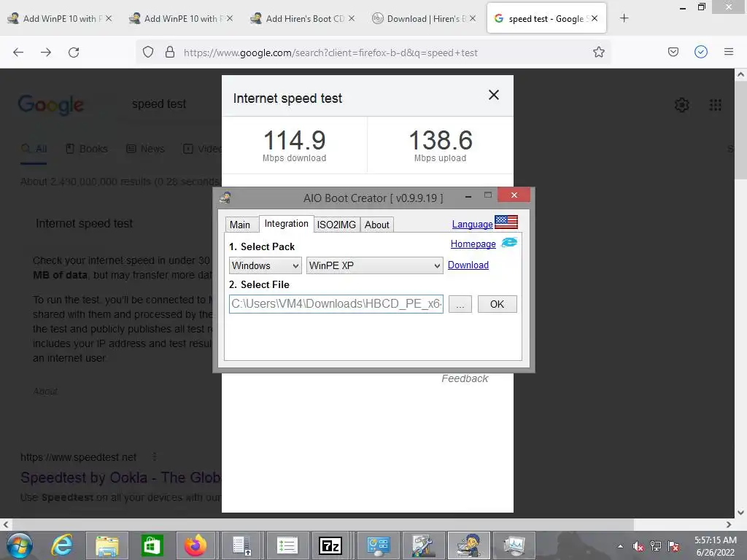
Task: Open the resource monitor taskbar icon
Action: click(514, 545)
